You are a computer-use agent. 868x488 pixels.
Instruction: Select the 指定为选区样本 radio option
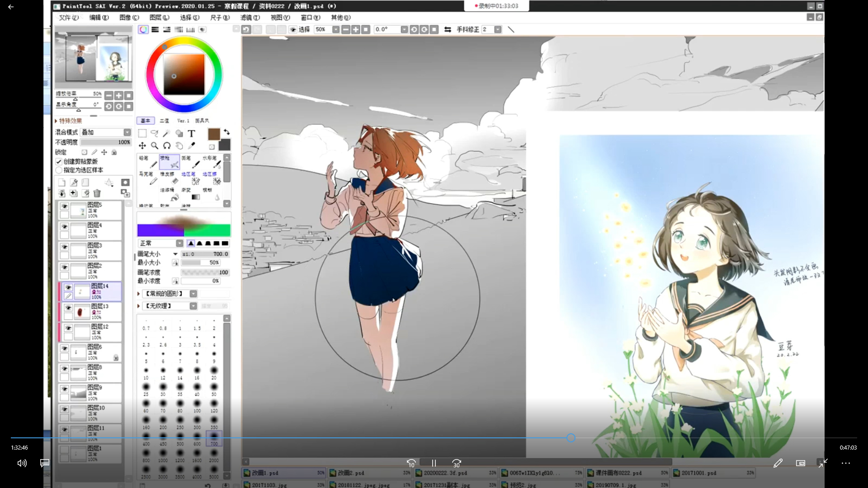(x=59, y=170)
